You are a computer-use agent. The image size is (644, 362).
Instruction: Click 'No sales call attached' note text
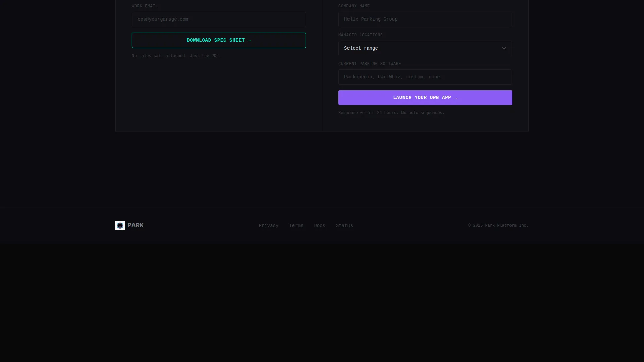pos(176,56)
